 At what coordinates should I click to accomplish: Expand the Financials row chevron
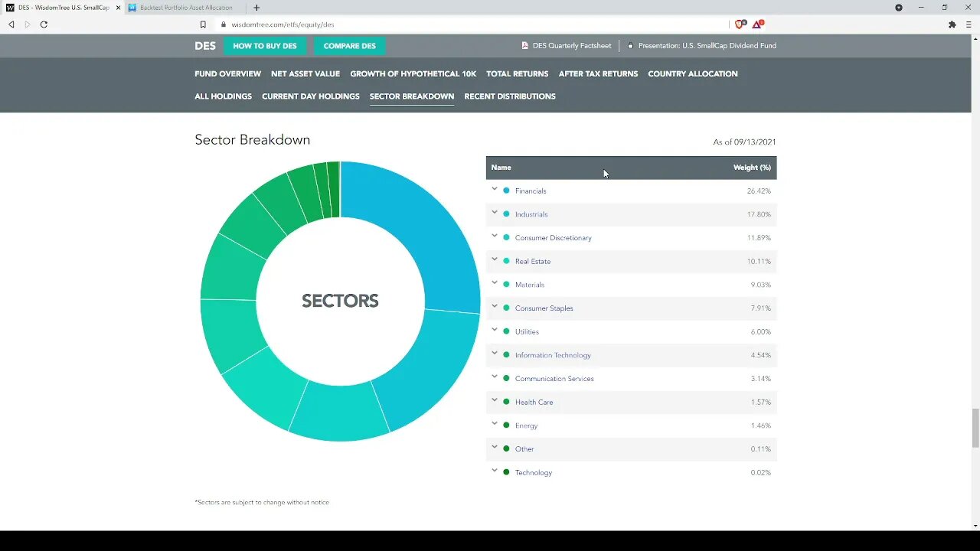point(495,189)
